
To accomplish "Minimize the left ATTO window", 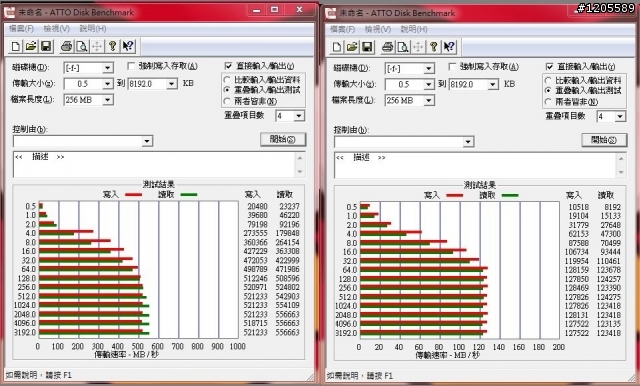I will 256,10.
